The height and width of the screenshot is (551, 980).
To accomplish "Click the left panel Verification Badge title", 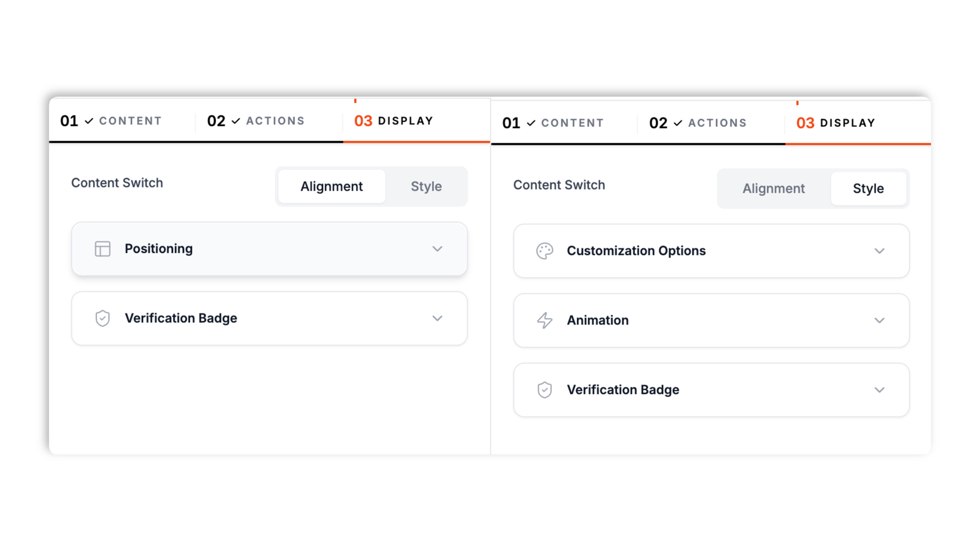I will tap(181, 318).
